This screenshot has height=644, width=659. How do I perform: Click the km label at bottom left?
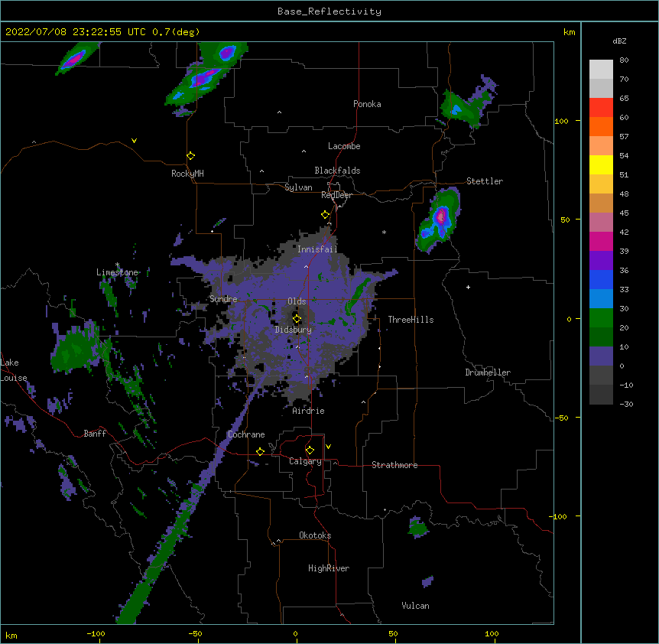click(x=11, y=635)
